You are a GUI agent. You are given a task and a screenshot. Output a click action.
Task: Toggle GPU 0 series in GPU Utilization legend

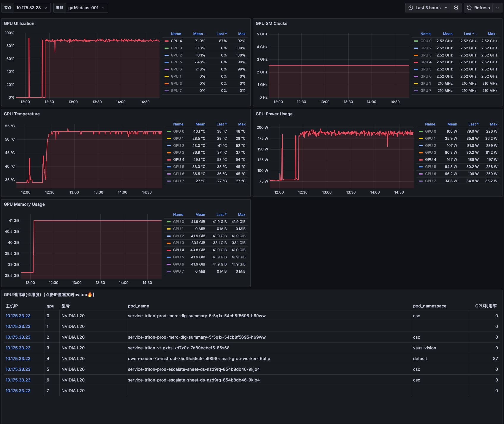point(176,48)
